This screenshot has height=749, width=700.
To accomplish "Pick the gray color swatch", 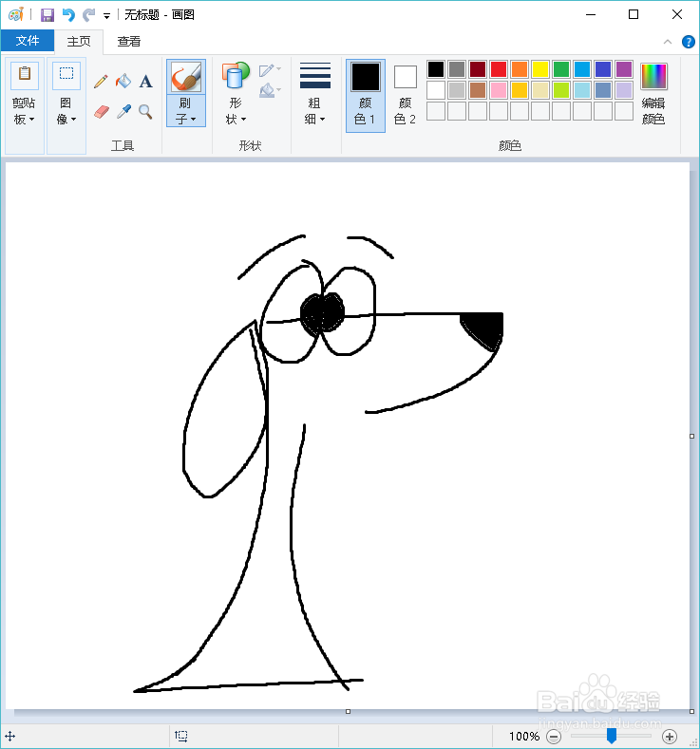I will (x=457, y=69).
